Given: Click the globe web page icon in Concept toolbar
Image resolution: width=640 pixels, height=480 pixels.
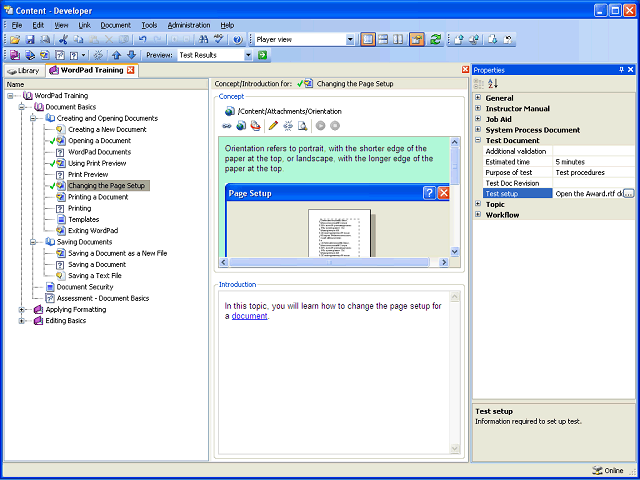Looking at the screenshot, I should pyautogui.click(x=241, y=126).
